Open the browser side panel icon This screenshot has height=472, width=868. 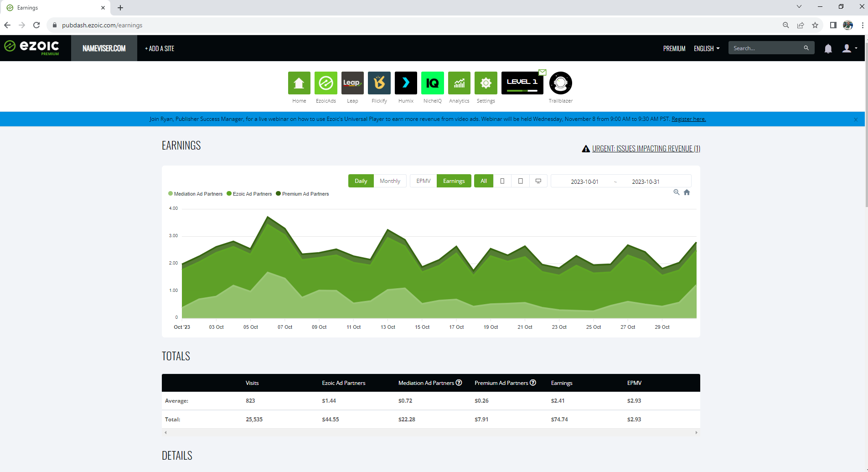coord(833,25)
